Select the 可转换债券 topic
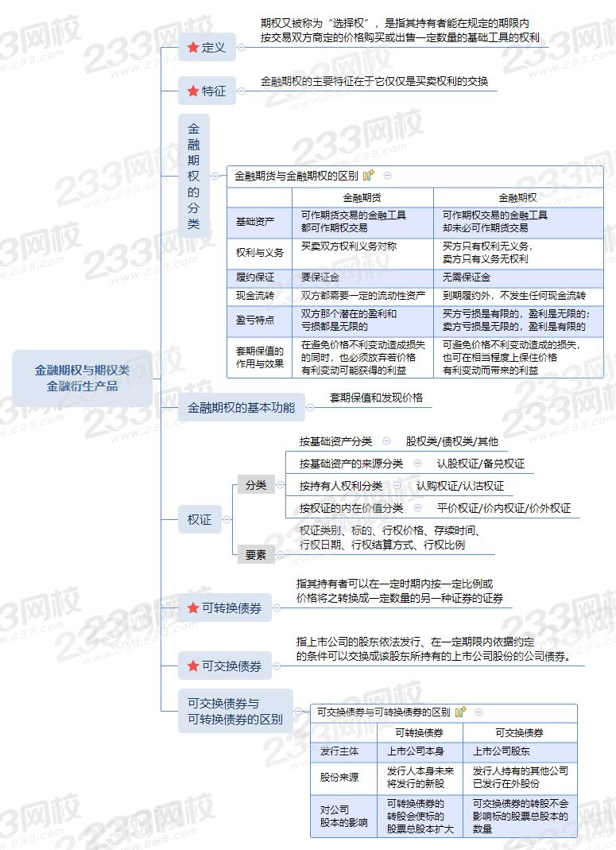616x850 pixels. point(225,607)
